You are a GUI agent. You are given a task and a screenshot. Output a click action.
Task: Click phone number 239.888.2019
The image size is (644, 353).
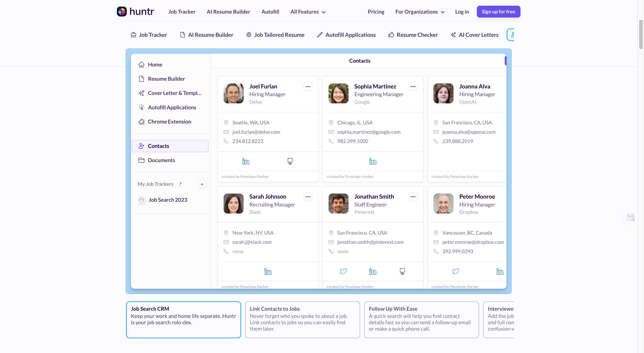[x=458, y=141]
